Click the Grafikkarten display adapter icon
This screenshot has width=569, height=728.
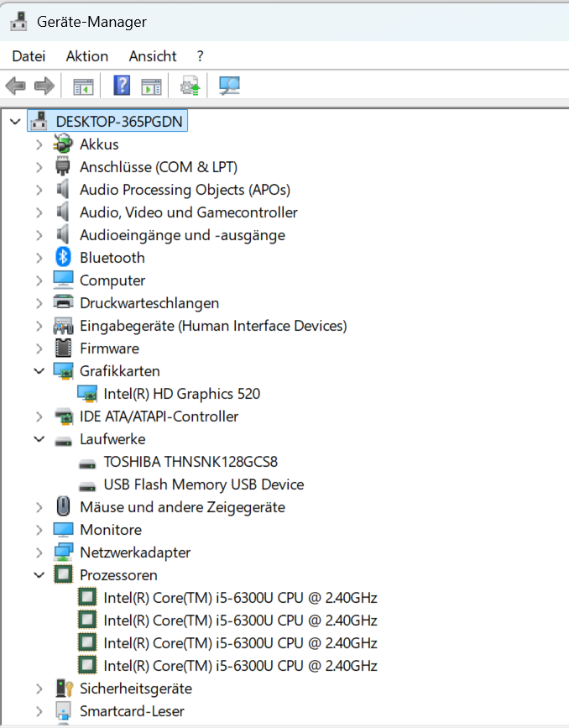63,371
